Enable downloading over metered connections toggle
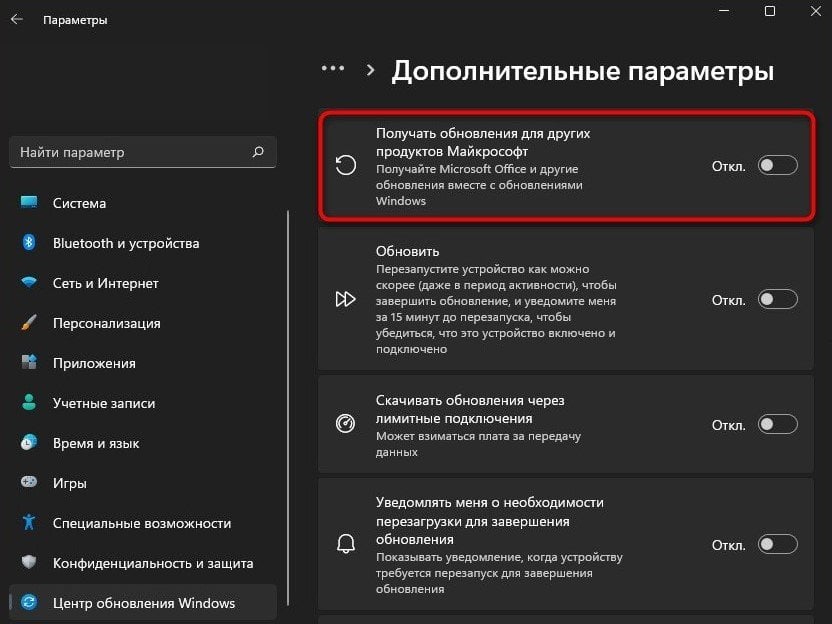Screen dimensions: 832x624 tap(777, 424)
